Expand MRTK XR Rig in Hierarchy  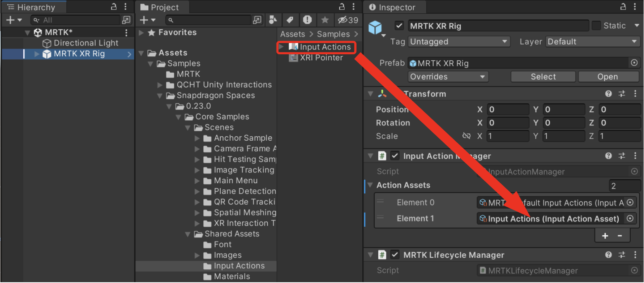tap(37, 54)
